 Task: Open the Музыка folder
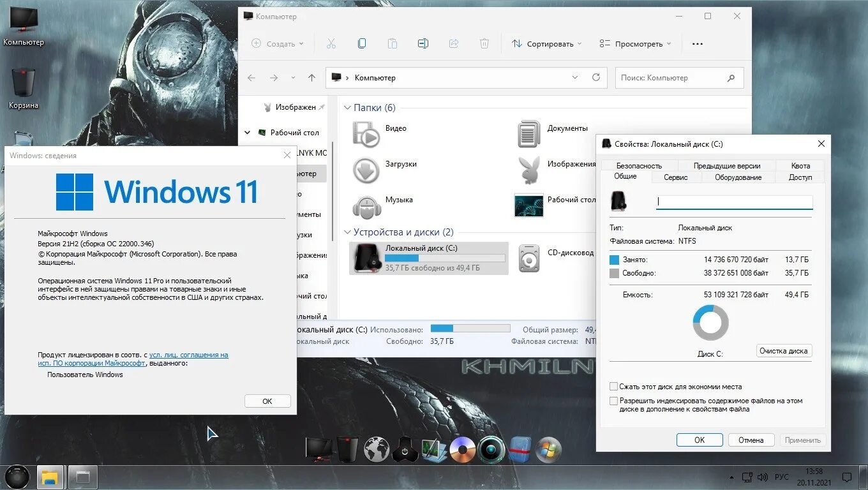click(383, 205)
